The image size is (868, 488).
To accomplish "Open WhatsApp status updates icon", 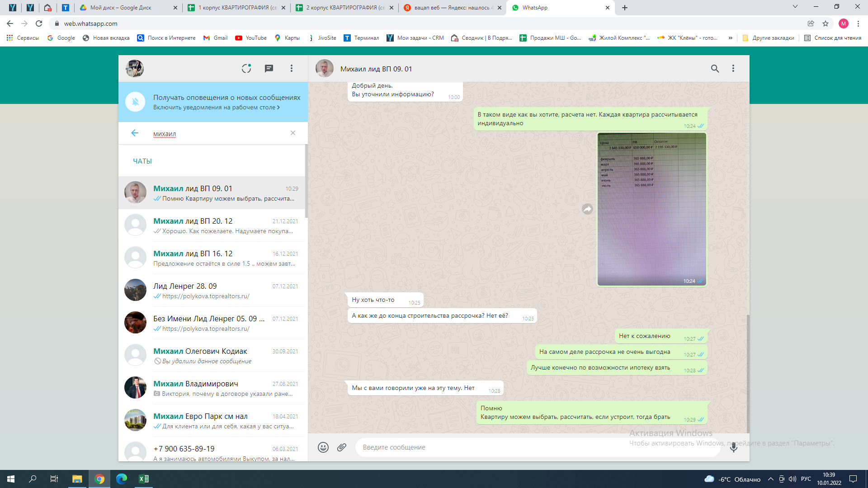I will (246, 69).
